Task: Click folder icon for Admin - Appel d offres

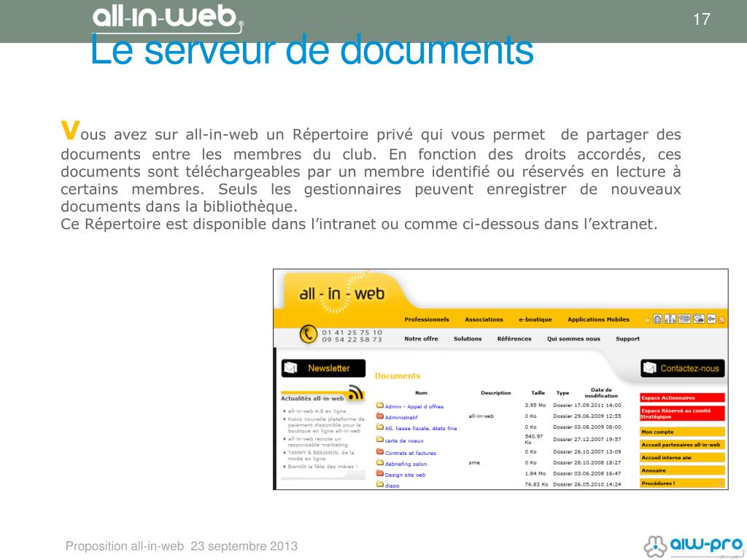Action: point(379,405)
